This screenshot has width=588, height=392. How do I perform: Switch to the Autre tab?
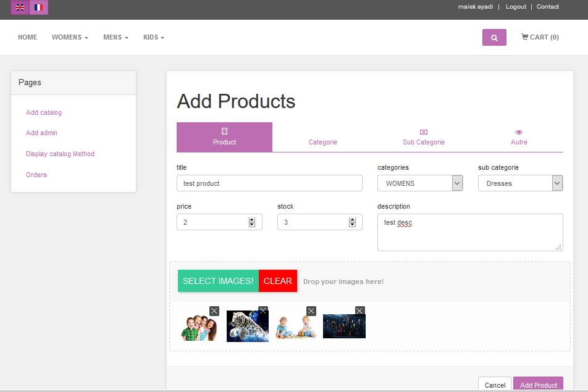click(519, 138)
